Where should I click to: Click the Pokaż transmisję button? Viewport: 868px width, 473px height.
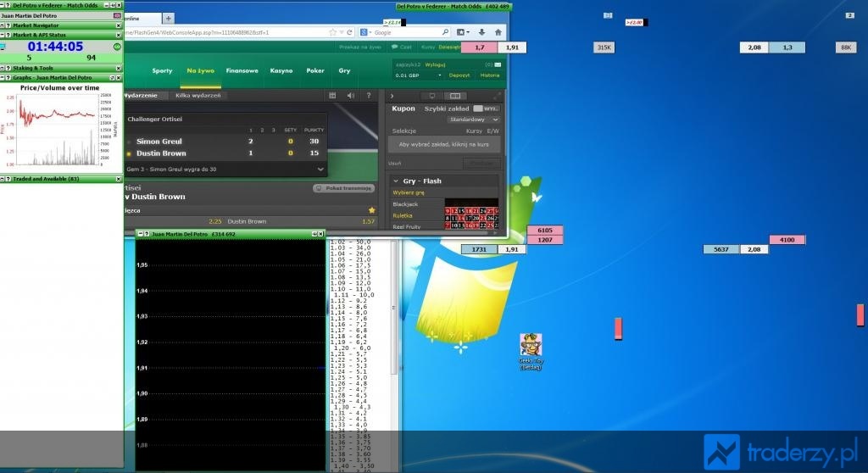tap(343, 188)
